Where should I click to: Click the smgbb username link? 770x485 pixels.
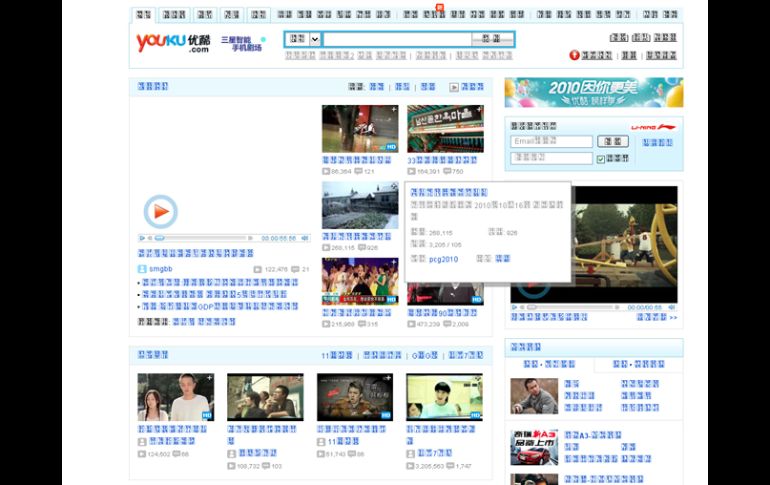[163, 269]
